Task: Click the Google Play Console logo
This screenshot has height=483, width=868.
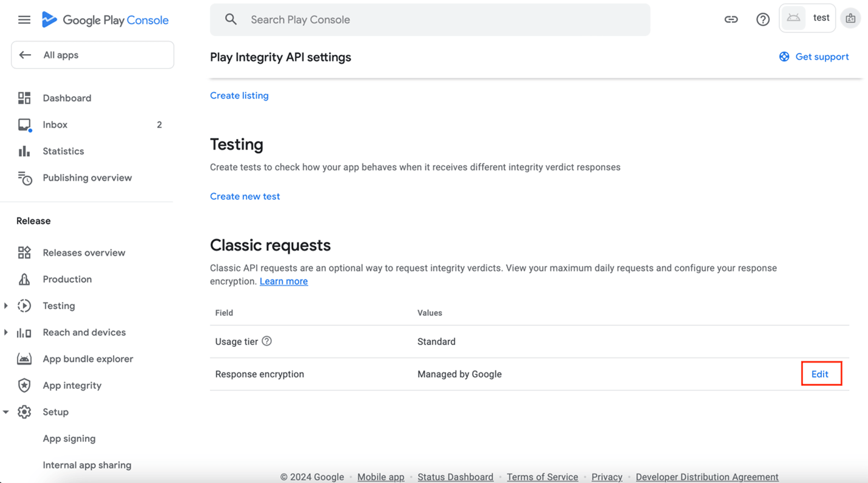Action: [105, 20]
